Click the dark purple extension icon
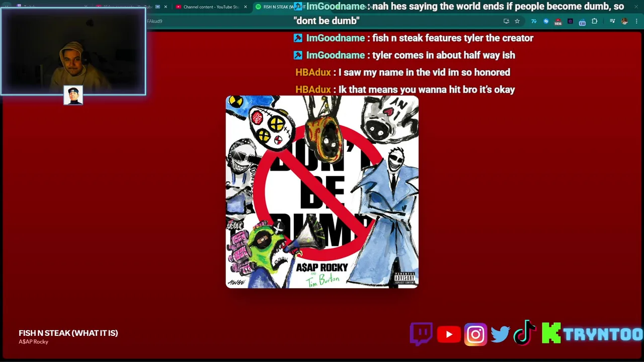The image size is (644, 362). point(570,21)
